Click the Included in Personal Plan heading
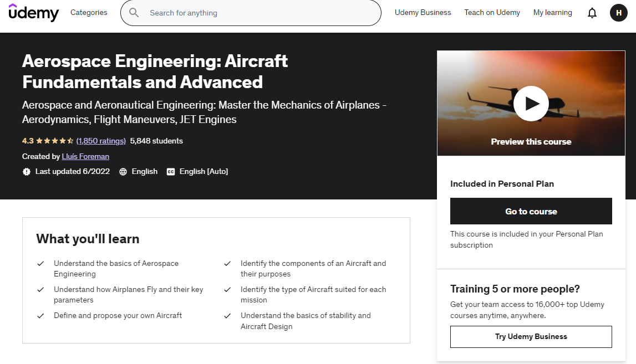The height and width of the screenshot is (364, 636). click(x=502, y=183)
